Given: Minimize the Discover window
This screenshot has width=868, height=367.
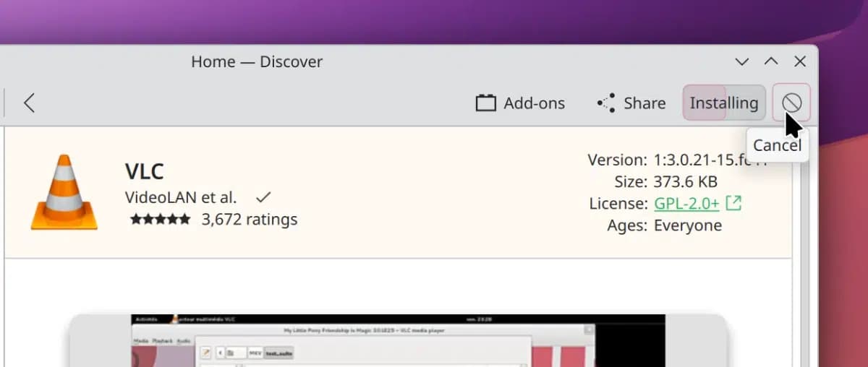Looking at the screenshot, I should [x=741, y=62].
